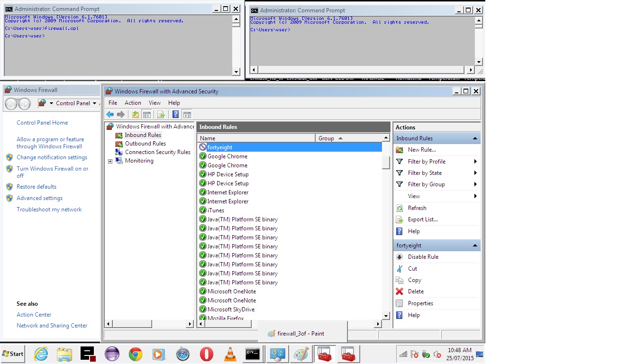Expand the View submenu in Actions pane
The height and width of the screenshot is (364, 636).
436,196
